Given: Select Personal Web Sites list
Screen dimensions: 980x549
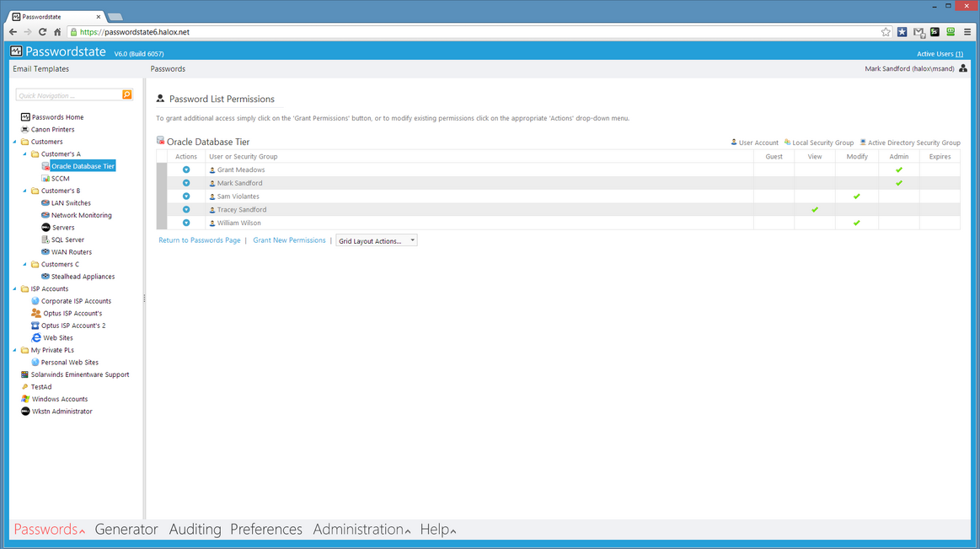Looking at the screenshot, I should [x=69, y=362].
